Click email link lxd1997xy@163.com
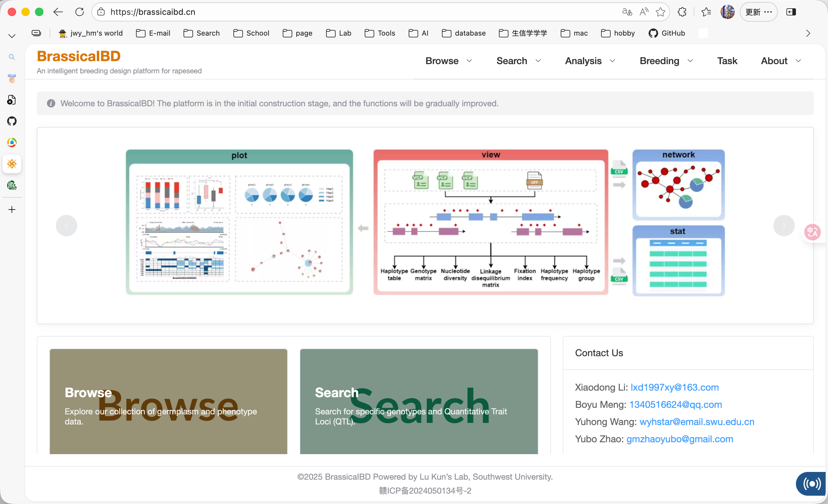Viewport: 828px width, 504px height. tap(674, 387)
